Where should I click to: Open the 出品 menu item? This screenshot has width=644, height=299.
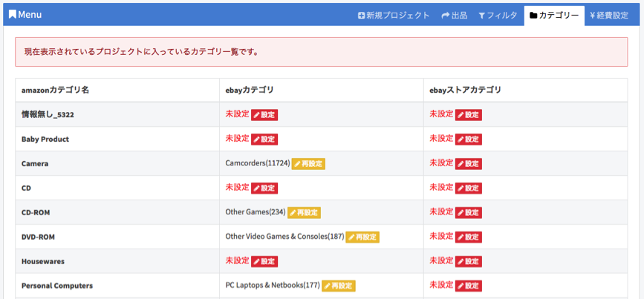point(454,15)
